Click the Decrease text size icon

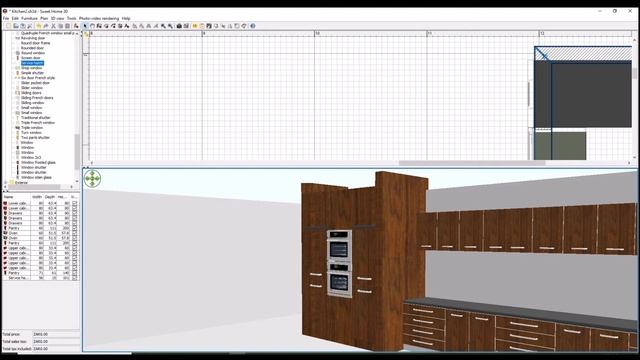pyautogui.click(x=142, y=26)
